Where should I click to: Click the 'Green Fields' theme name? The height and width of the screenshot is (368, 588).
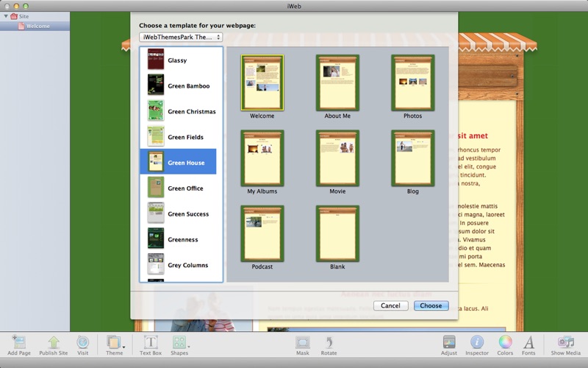tap(186, 137)
